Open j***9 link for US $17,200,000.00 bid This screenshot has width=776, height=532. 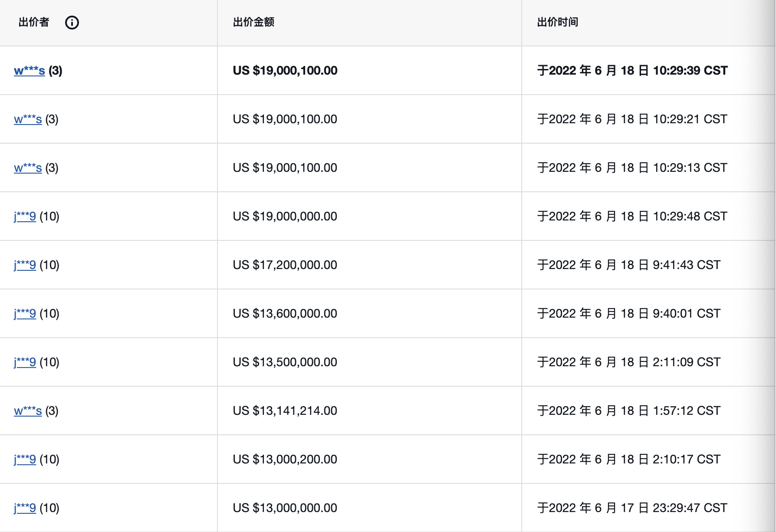[25, 265]
